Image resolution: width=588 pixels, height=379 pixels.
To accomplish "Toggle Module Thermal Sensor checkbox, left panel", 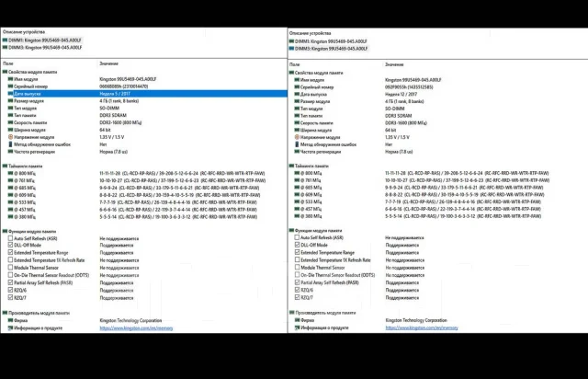I will pyautogui.click(x=10, y=268).
